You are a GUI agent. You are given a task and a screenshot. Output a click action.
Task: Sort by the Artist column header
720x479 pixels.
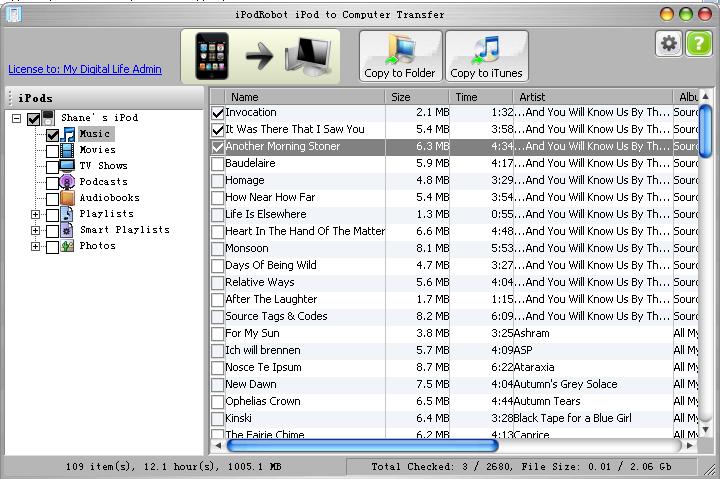coord(592,97)
